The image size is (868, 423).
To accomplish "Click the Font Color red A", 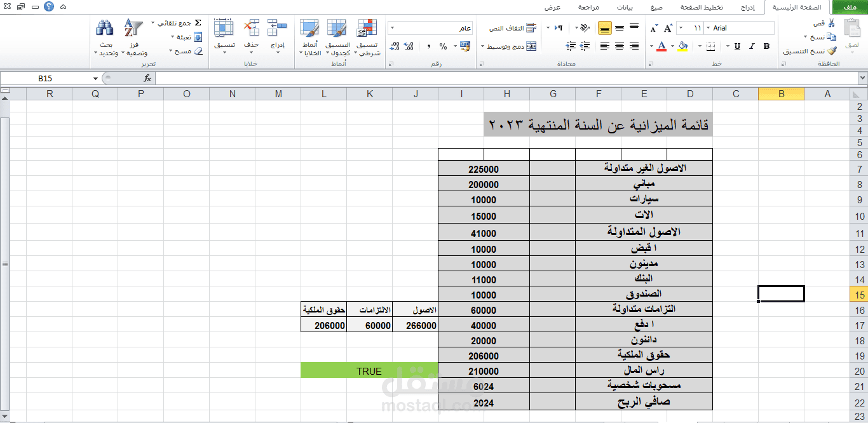I will pyautogui.click(x=661, y=46).
